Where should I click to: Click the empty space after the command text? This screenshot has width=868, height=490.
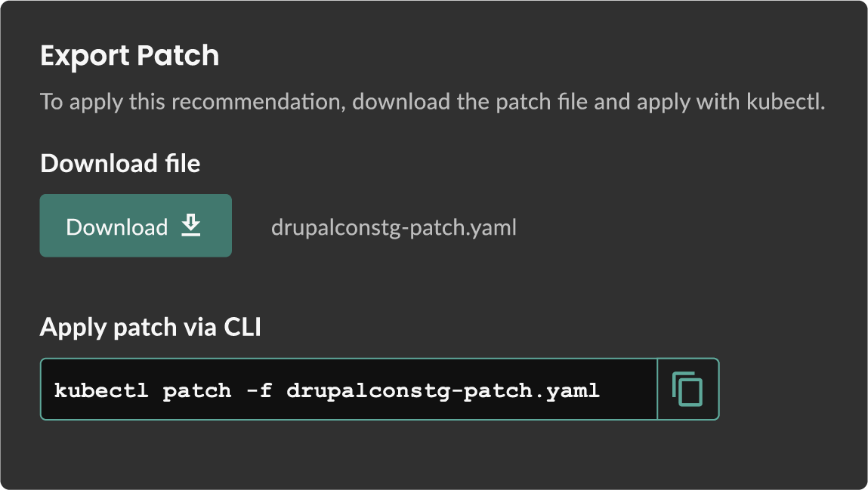point(629,390)
